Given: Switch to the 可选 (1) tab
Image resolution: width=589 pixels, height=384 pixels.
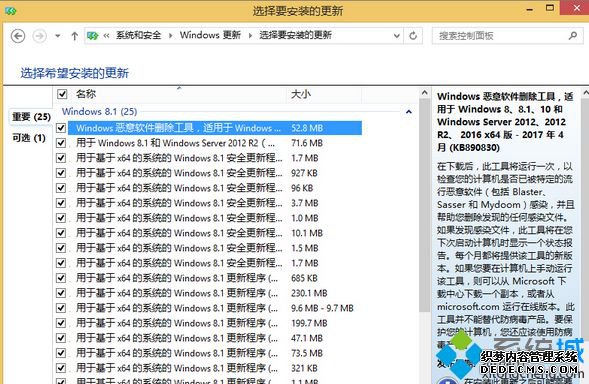Looking at the screenshot, I should [x=29, y=138].
